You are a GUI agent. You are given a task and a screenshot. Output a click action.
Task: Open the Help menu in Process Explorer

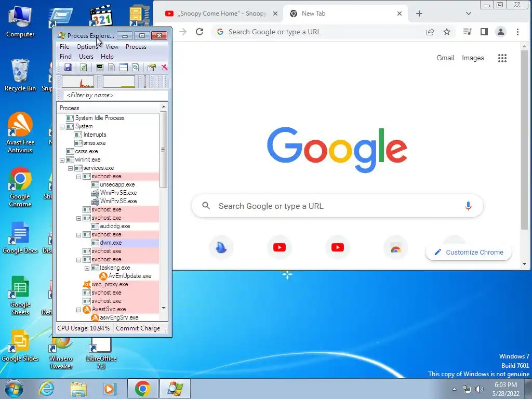pyautogui.click(x=107, y=57)
